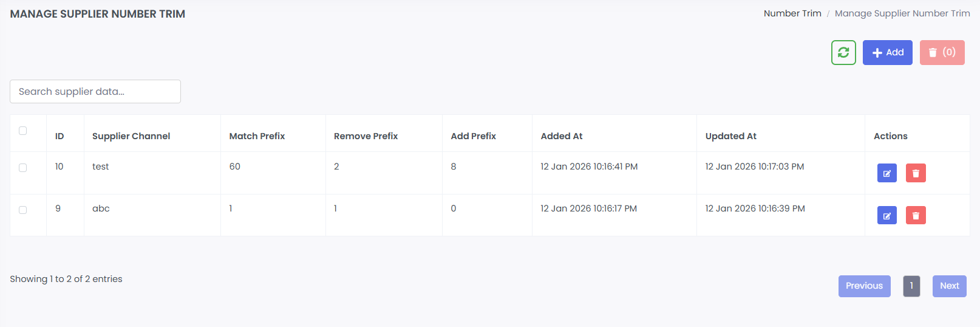
Task: Click the Add supplier button
Action: pos(887,53)
